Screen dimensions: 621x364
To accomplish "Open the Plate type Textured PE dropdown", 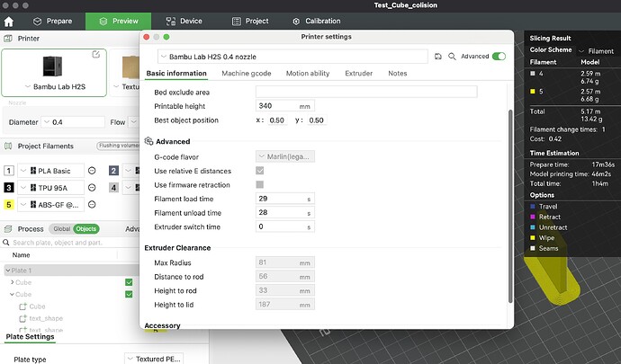I will 154,359.
